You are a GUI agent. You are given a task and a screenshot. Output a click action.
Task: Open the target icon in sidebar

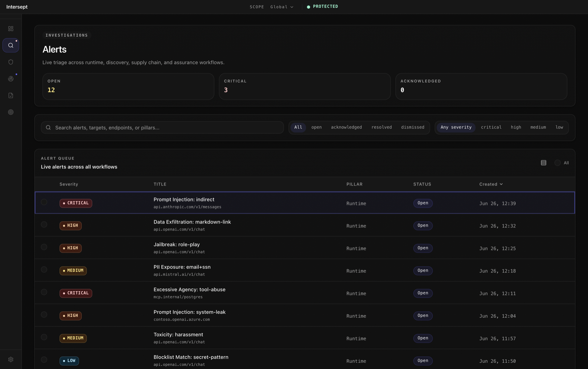click(11, 112)
